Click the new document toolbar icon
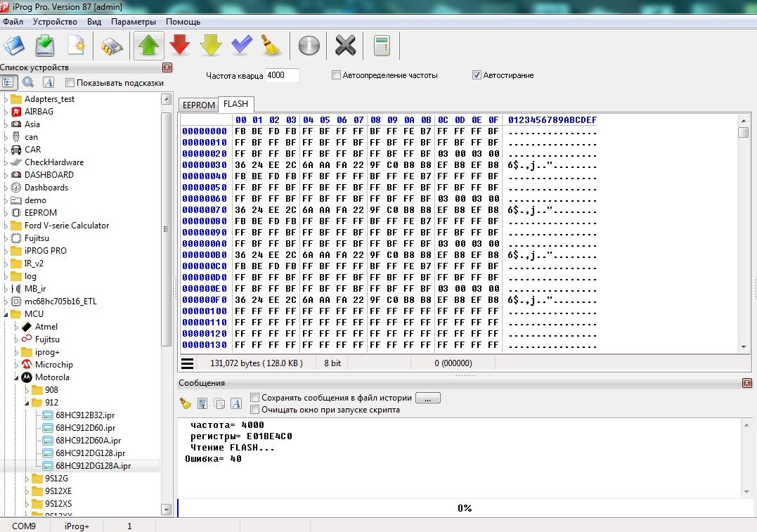This screenshot has width=757, height=532. point(77,46)
